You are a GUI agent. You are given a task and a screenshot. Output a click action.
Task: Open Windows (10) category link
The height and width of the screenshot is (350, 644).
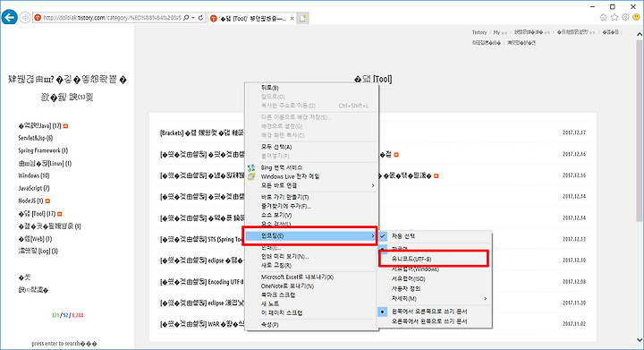[33, 175]
